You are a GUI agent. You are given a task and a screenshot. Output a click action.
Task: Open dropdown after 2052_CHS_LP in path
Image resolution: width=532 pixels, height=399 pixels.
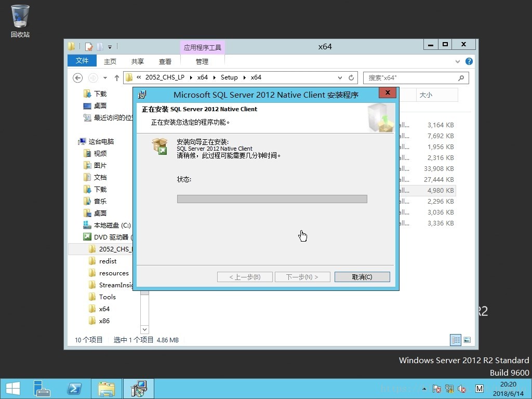191,78
